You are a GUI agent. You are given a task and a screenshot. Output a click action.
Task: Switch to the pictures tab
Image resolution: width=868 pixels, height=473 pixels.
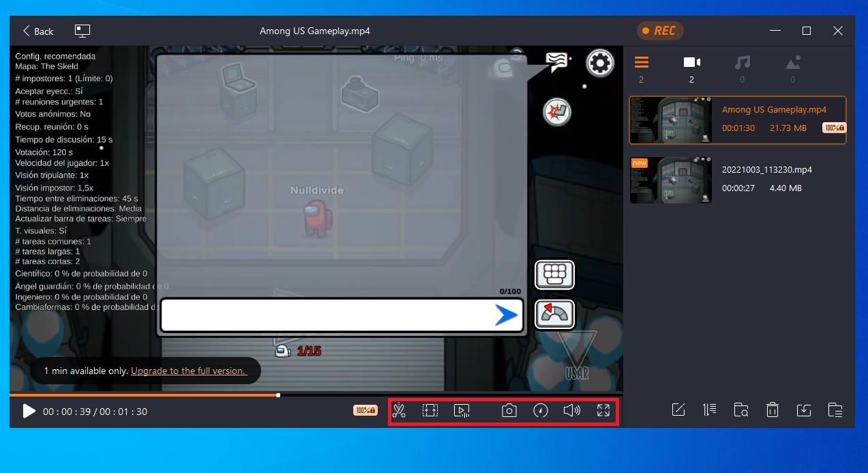click(x=792, y=68)
